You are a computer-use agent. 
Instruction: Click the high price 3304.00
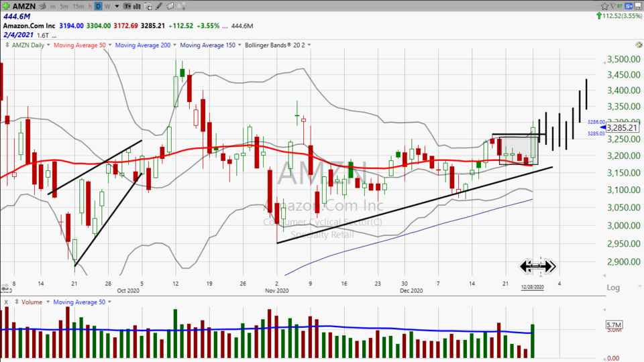click(99, 26)
